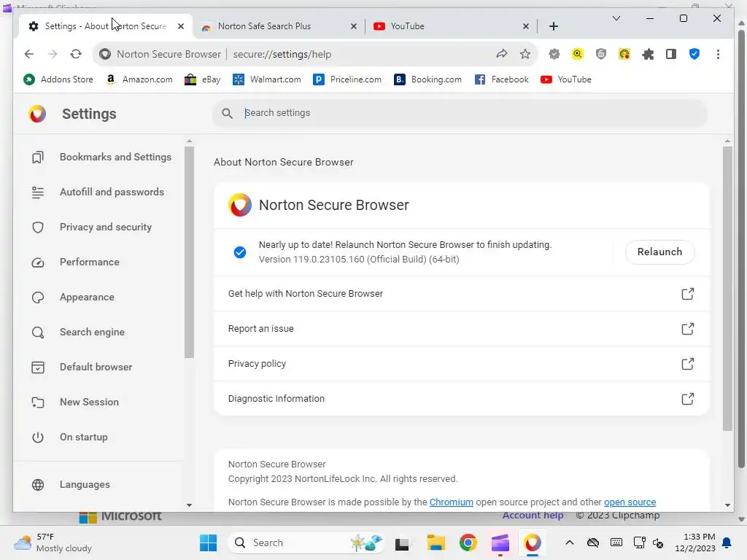The width and height of the screenshot is (747, 560).
Task: Open Walmart.com bookmark
Action: coord(267,79)
